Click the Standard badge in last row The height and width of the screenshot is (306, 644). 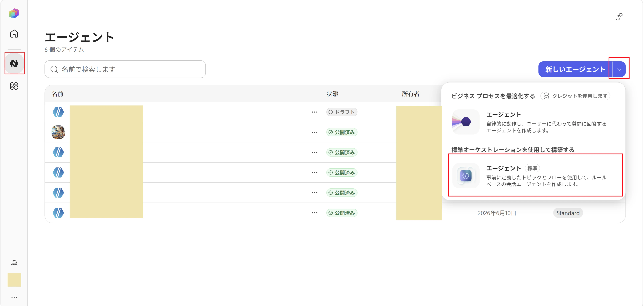[568, 213]
